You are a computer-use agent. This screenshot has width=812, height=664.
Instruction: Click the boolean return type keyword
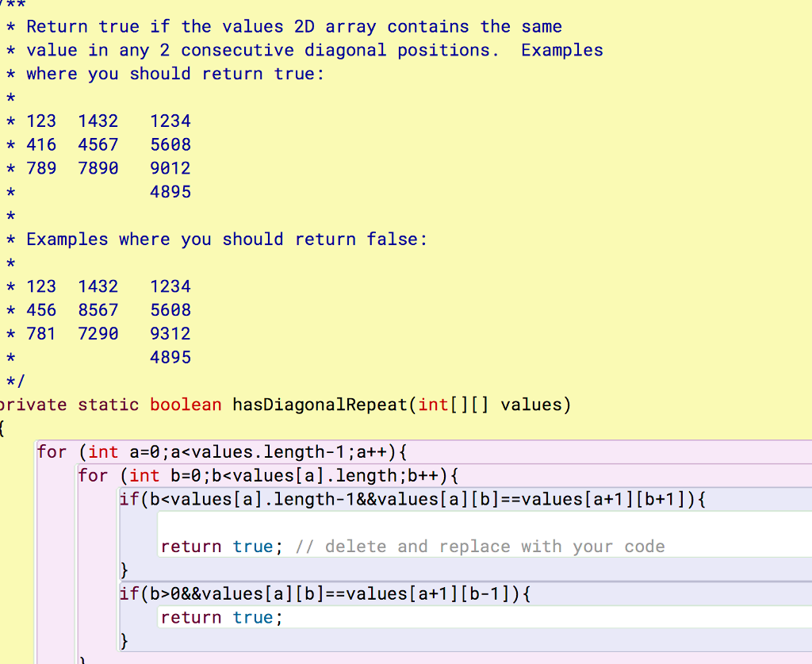click(x=186, y=405)
